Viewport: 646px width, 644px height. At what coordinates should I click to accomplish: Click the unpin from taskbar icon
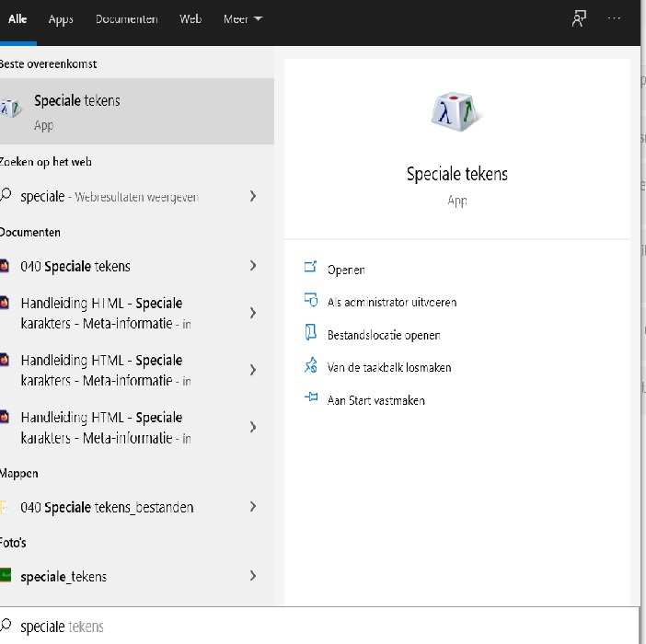[x=310, y=366]
